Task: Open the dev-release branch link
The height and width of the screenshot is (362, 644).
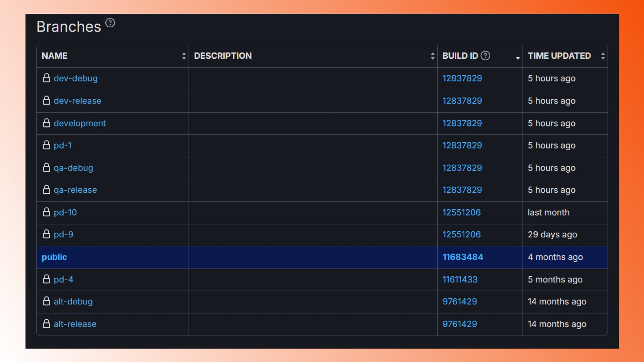Action: coord(77,101)
